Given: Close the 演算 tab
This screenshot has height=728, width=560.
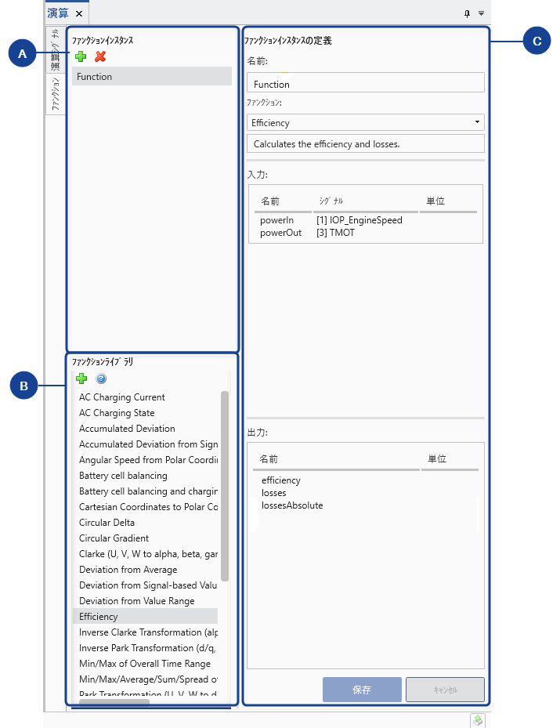Looking at the screenshot, I should [79, 13].
